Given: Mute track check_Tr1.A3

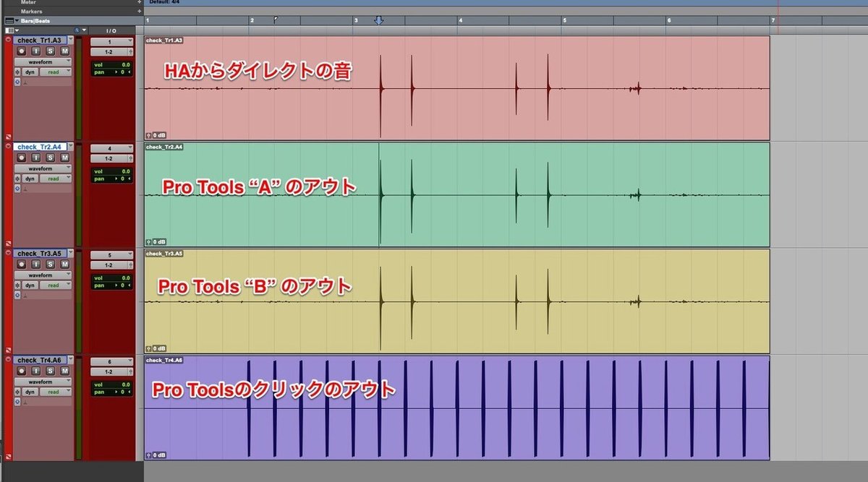Looking at the screenshot, I should click(x=65, y=51).
